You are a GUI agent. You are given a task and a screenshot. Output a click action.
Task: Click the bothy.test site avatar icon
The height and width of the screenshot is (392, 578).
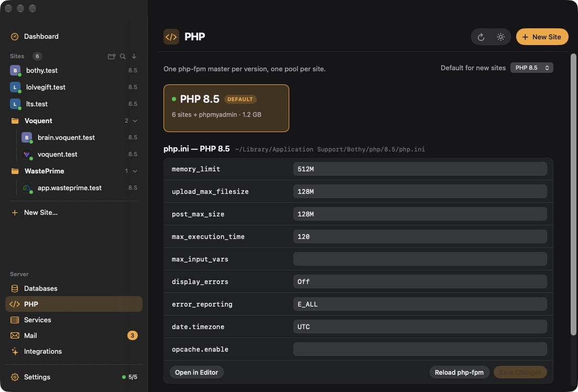point(15,70)
